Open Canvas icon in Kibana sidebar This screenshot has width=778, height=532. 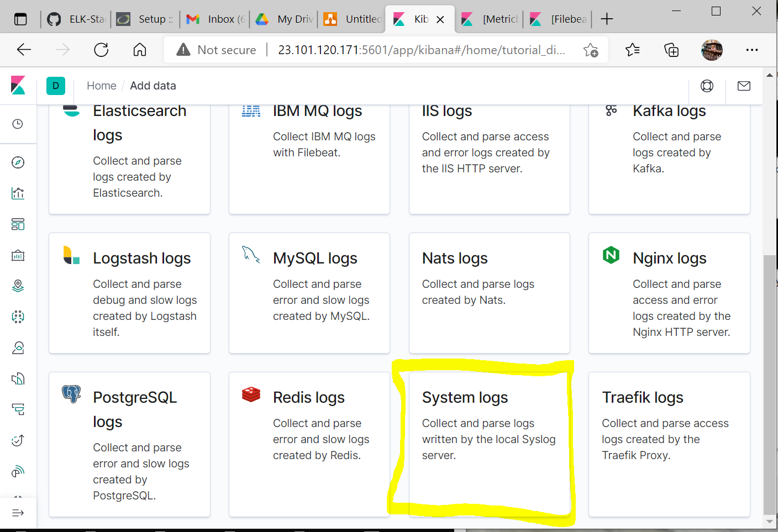pyautogui.click(x=18, y=255)
